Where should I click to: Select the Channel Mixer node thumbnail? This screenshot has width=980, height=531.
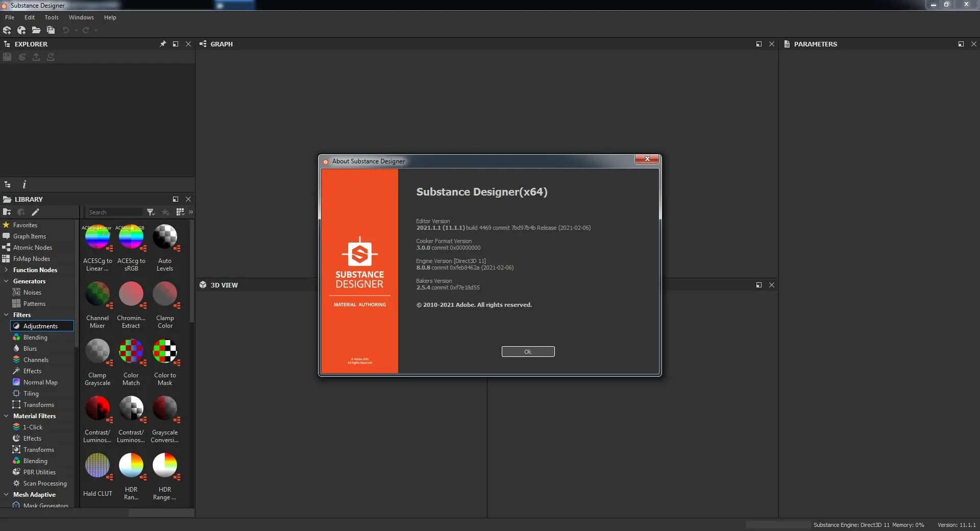[97, 294]
